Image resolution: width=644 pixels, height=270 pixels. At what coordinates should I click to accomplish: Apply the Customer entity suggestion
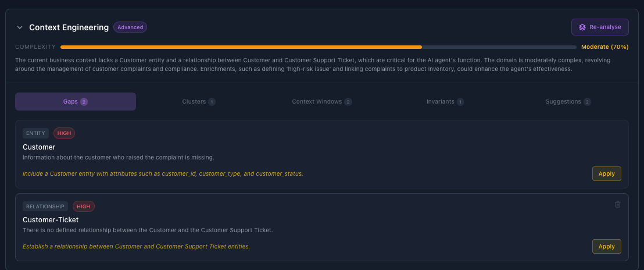click(606, 174)
